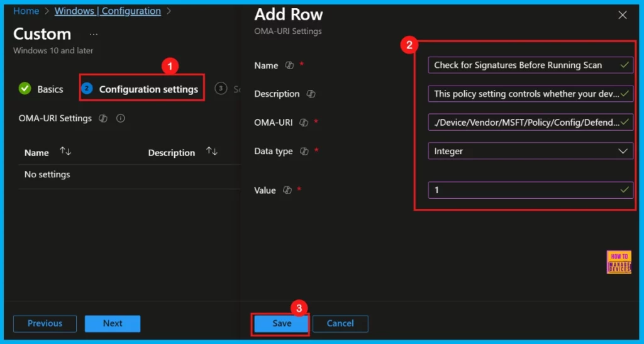Open the Data type Integer dropdown

click(530, 151)
